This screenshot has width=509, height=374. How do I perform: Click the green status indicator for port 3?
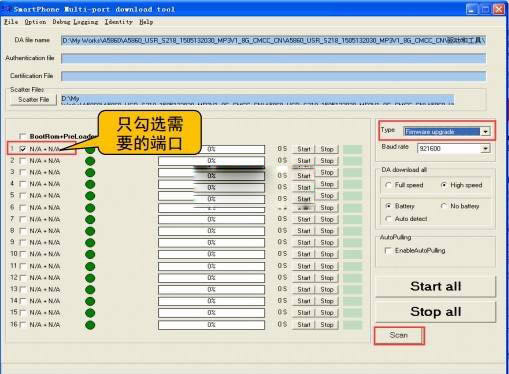pyautogui.click(x=90, y=173)
